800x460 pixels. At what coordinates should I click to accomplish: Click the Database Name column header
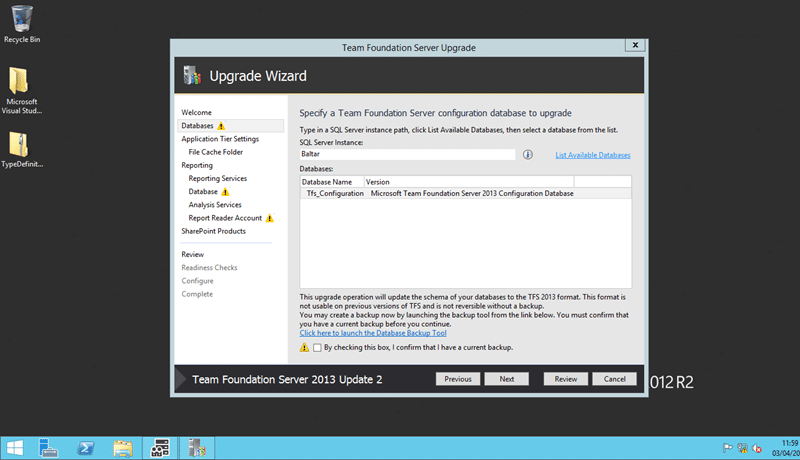click(332, 182)
